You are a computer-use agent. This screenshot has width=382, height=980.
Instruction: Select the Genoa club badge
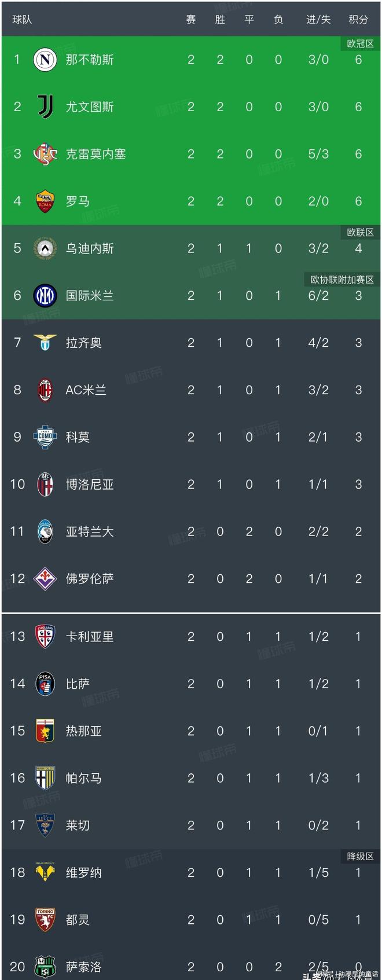[x=45, y=731]
